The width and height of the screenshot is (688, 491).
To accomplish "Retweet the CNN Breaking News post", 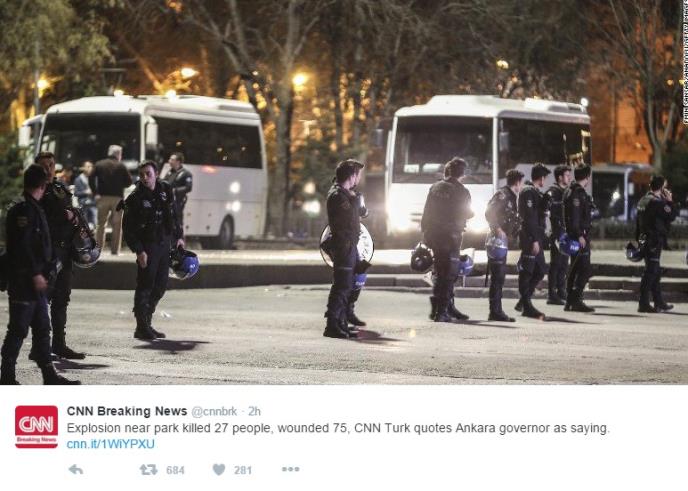I will (x=148, y=470).
